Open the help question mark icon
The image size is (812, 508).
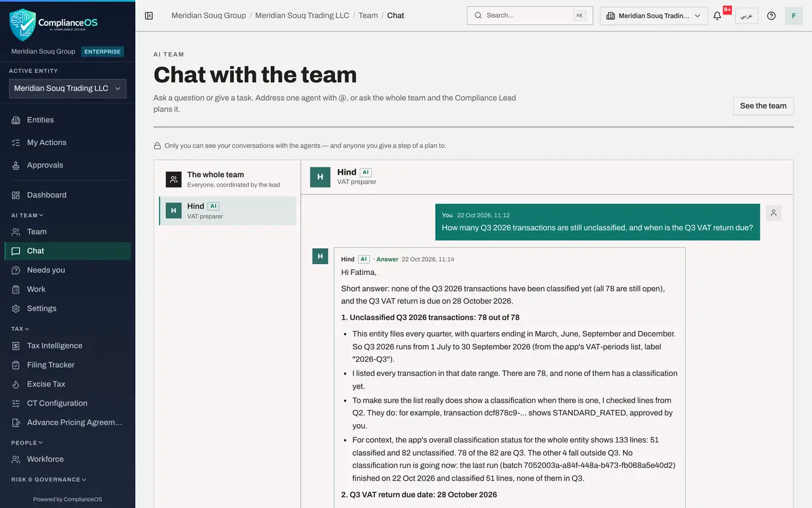(x=771, y=16)
